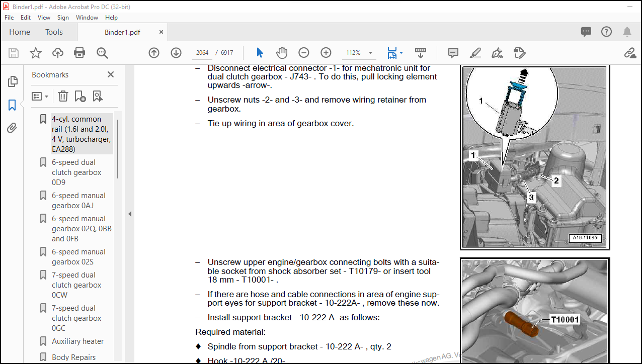642x364 pixels.
Task: Open the File menu
Action: point(9,17)
